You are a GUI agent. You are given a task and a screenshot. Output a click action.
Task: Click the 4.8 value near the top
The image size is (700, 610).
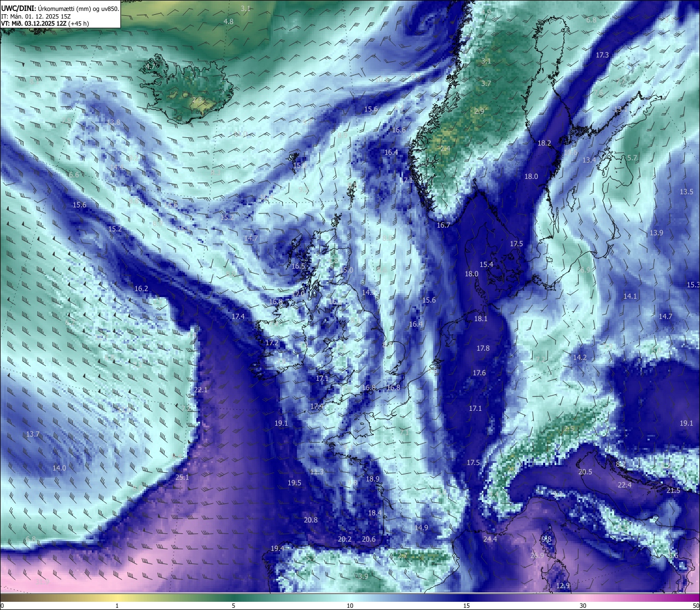(229, 21)
